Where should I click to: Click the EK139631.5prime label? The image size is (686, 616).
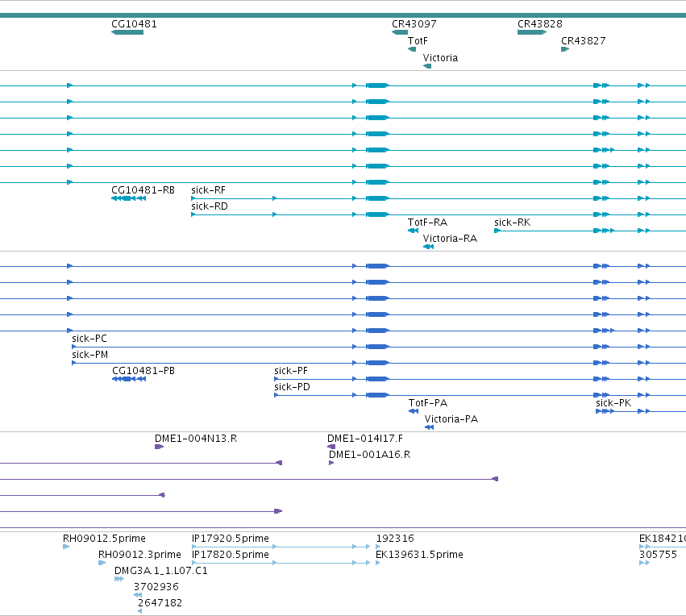(x=419, y=555)
